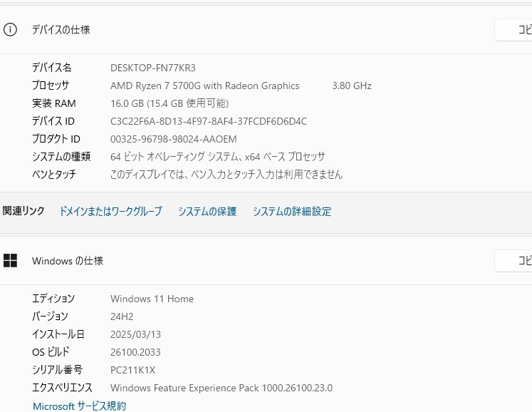Click the エディション label
This screenshot has width=532, height=412.
[x=53, y=299]
